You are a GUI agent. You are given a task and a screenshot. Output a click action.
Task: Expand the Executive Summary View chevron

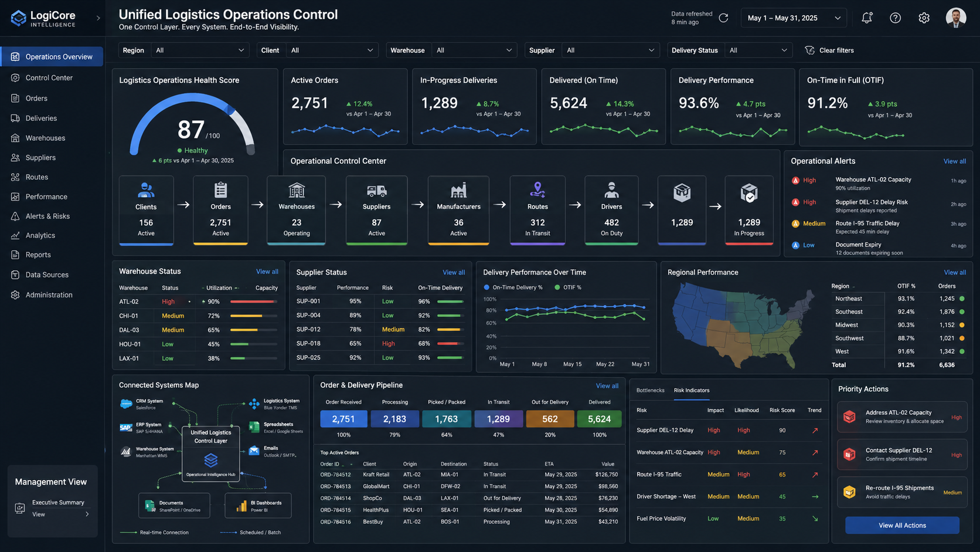(x=87, y=514)
